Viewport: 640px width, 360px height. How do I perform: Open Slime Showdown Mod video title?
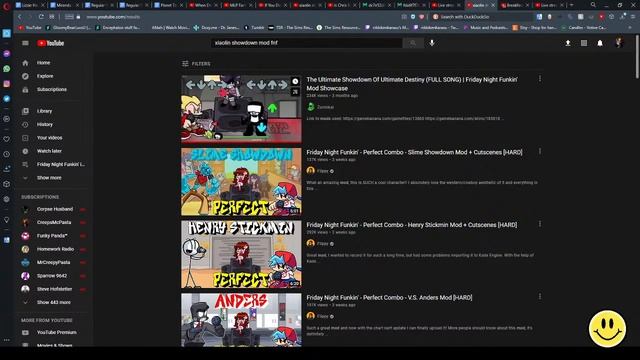(x=414, y=152)
